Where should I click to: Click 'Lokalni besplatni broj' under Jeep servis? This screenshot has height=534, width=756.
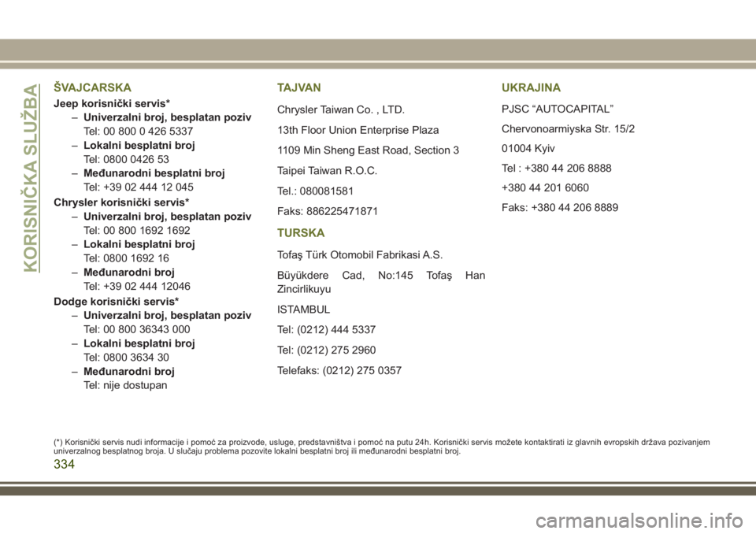point(139,145)
